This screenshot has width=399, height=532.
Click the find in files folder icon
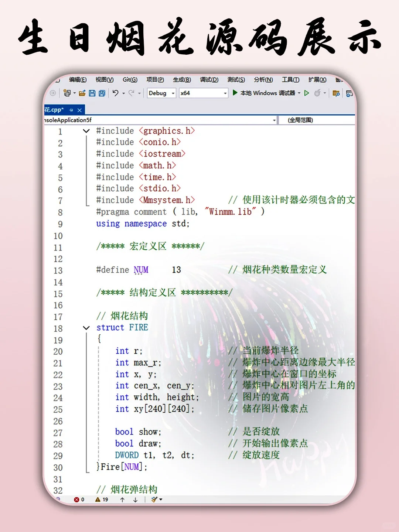point(336,93)
